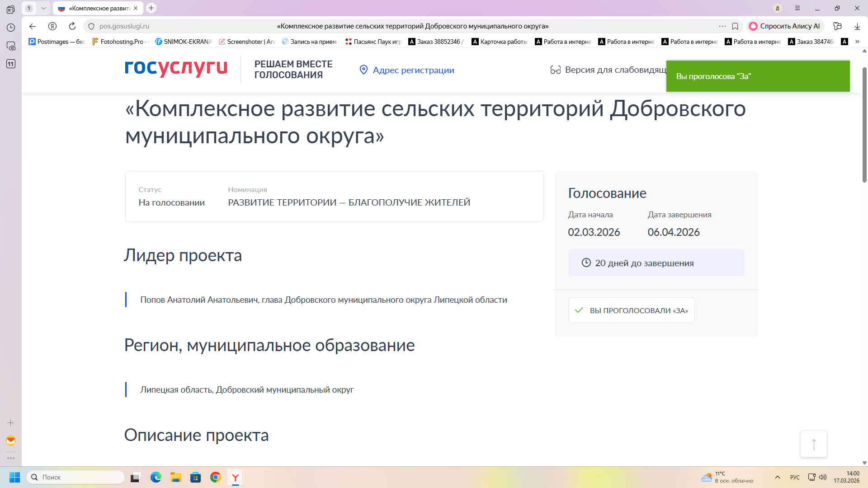Image resolution: width=868 pixels, height=488 pixels.
Task: Click the page vertical scrollbar thumb
Action: (864, 124)
